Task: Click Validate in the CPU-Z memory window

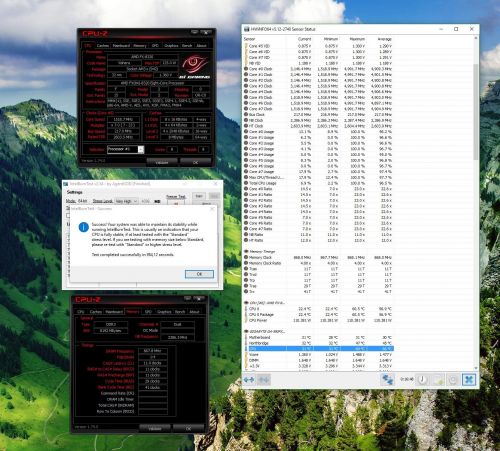Action: pyautogui.click(x=155, y=428)
